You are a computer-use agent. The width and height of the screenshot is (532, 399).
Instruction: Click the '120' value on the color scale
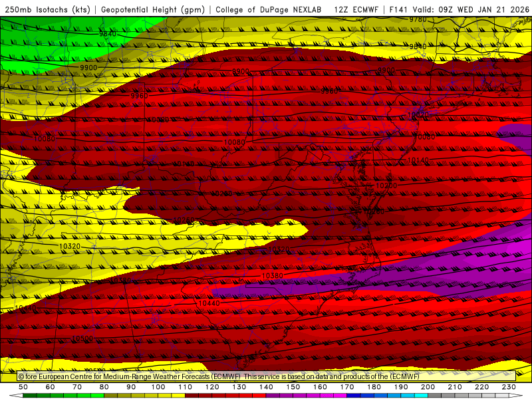click(212, 387)
